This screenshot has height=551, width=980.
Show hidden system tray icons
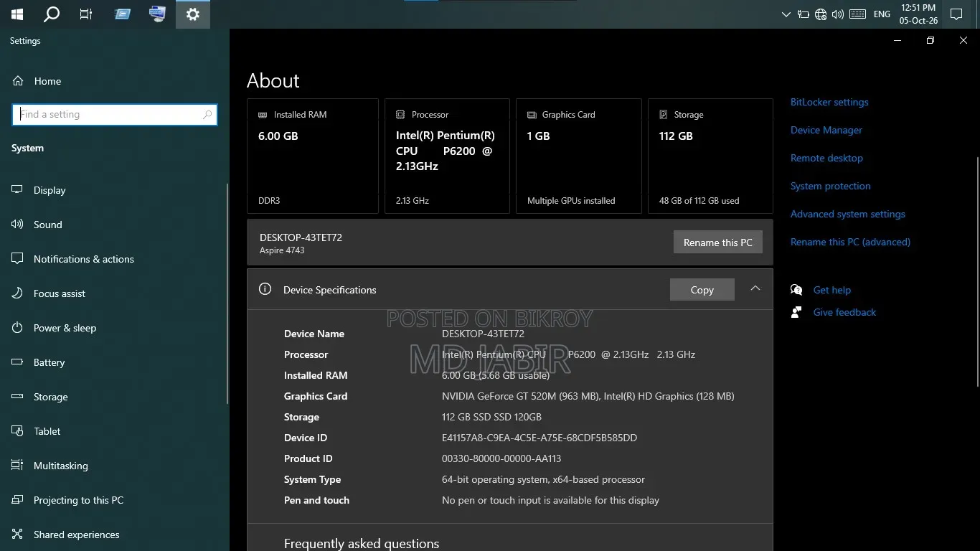(x=786, y=14)
